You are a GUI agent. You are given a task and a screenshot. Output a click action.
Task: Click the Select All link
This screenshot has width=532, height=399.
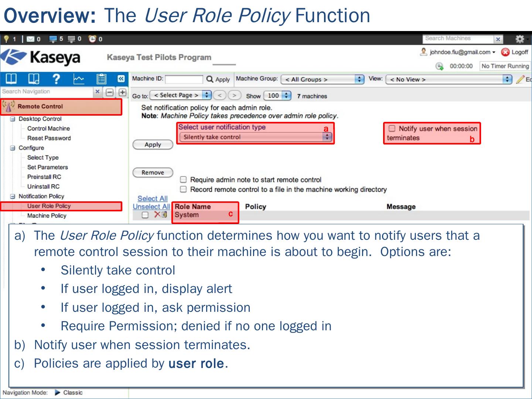[x=152, y=198]
